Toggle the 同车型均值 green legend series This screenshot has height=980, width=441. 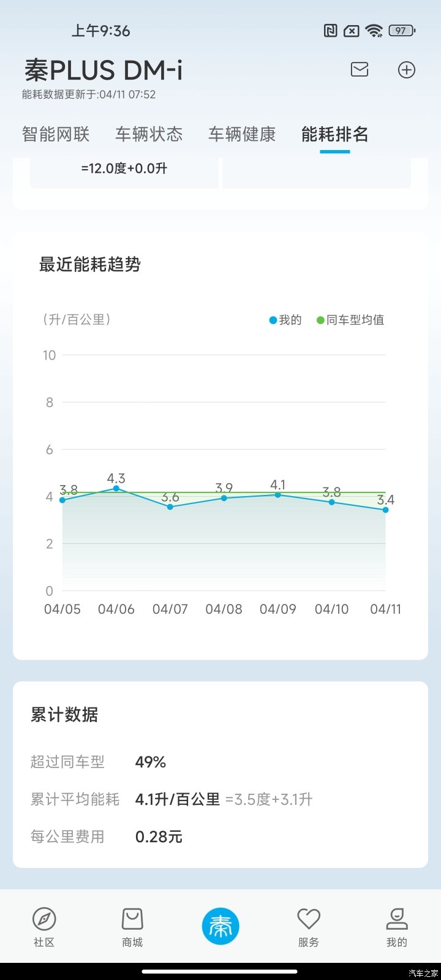[x=351, y=320]
